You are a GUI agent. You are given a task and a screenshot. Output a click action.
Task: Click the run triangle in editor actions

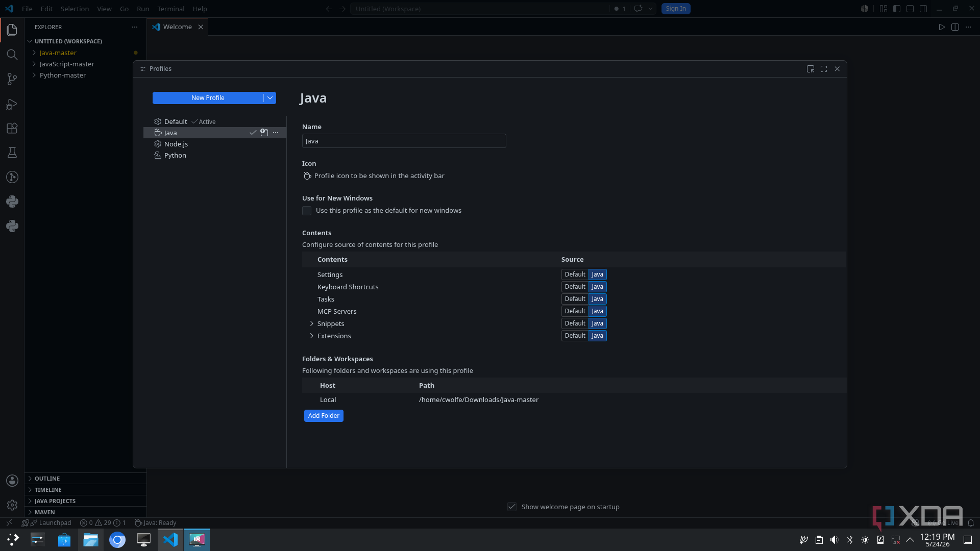(942, 27)
